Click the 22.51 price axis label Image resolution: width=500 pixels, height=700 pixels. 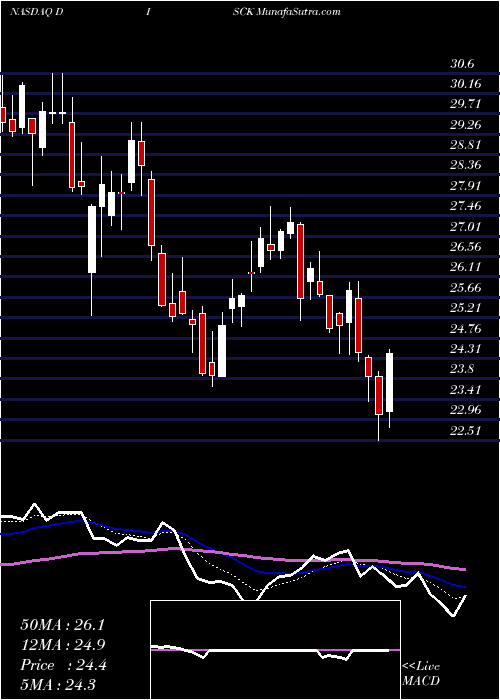[465, 430]
